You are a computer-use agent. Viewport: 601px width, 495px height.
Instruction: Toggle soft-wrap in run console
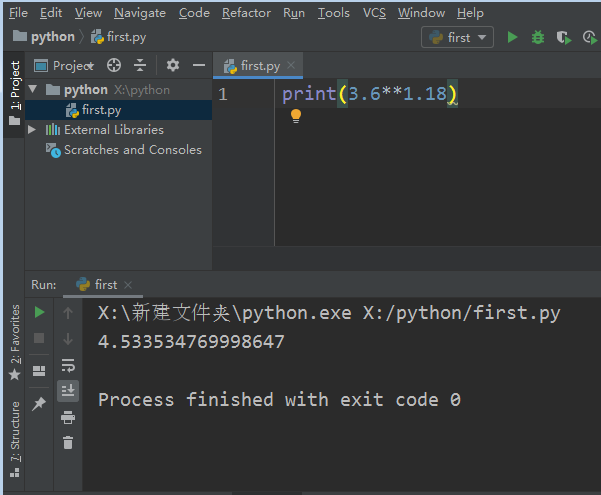67,365
